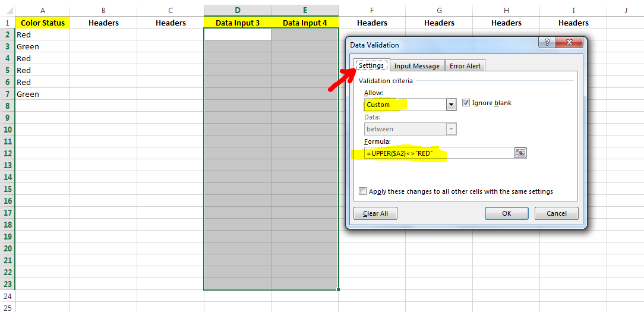Switch to the Error Alert tab
The image size is (644, 312).
click(x=465, y=66)
